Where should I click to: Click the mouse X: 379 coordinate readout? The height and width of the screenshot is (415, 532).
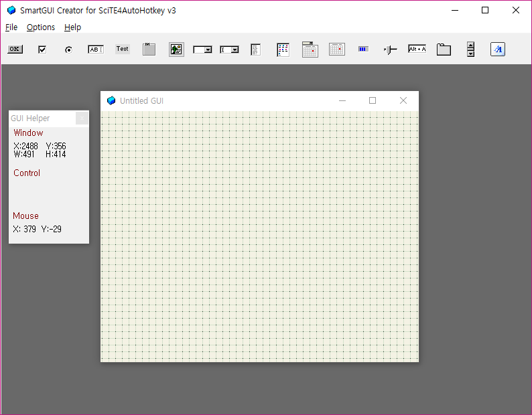click(x=24, y=229)
